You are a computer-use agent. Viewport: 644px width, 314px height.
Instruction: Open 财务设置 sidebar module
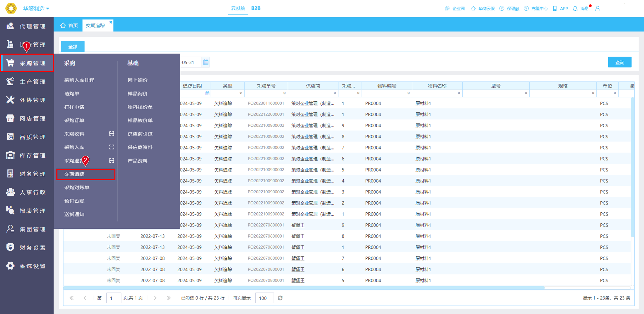27,248
